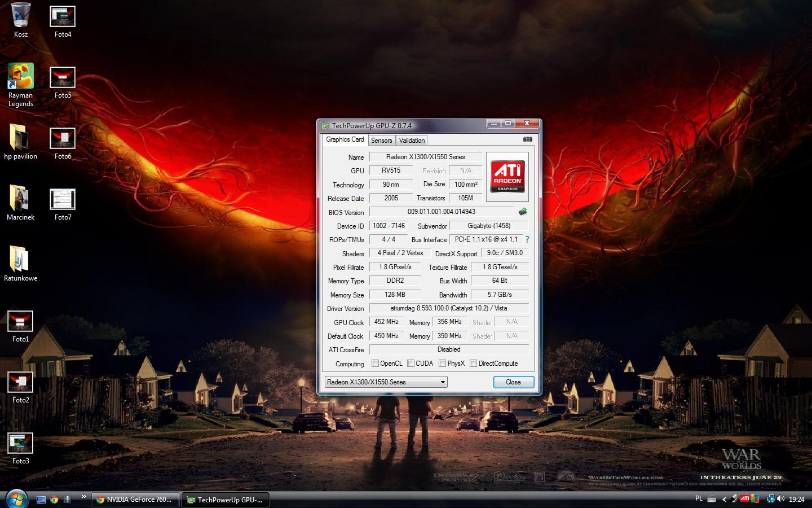Screen dimensions: 812x508
Task: Click the third quick launch icon
Action: point(67,500)
